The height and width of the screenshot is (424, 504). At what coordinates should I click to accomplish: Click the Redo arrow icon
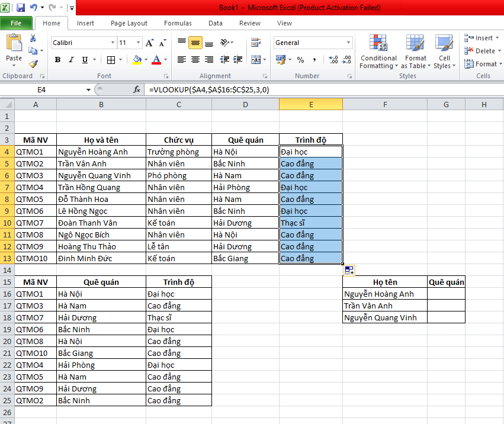[52, 7]
